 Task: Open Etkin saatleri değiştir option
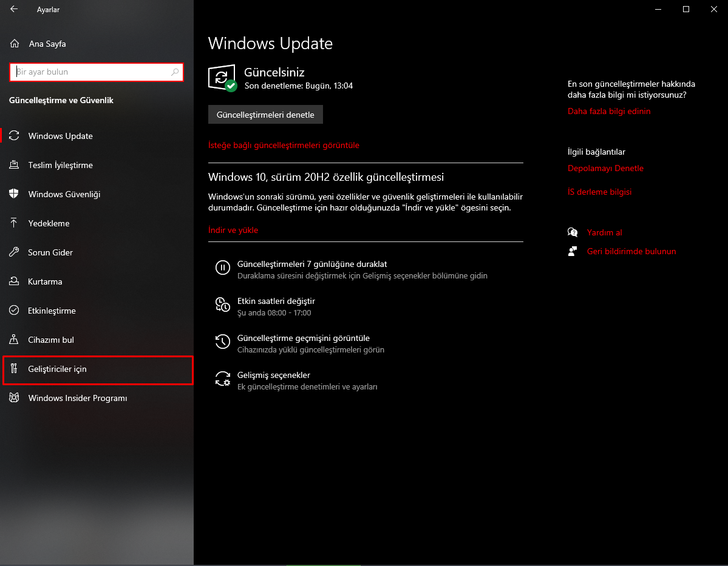[366, 306]
